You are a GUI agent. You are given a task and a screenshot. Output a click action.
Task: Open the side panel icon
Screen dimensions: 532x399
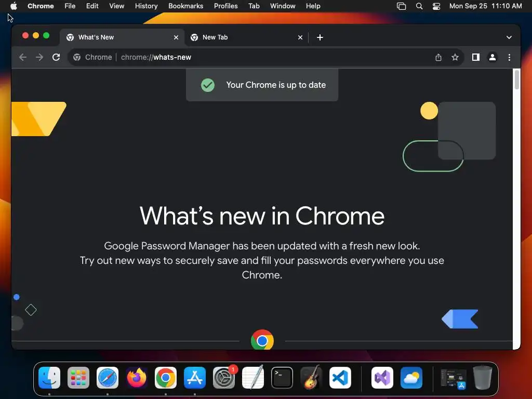pyautogui.click(x=476, y=57)
